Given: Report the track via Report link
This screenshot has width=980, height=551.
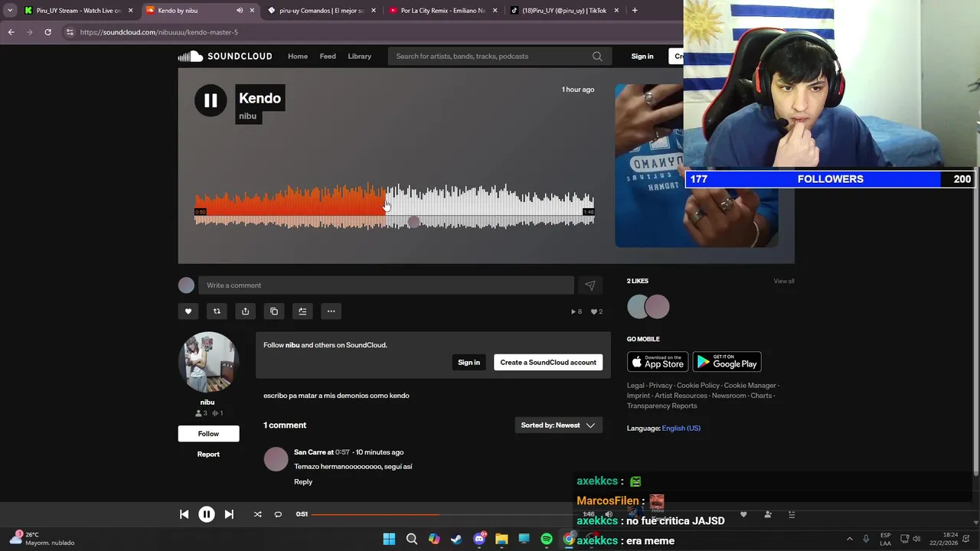Looking at the screenshot, I should pos(208,455).
